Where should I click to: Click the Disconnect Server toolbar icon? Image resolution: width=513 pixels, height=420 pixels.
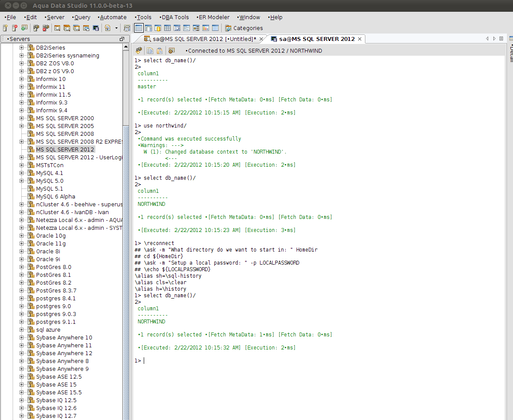[x=46, y=28]
